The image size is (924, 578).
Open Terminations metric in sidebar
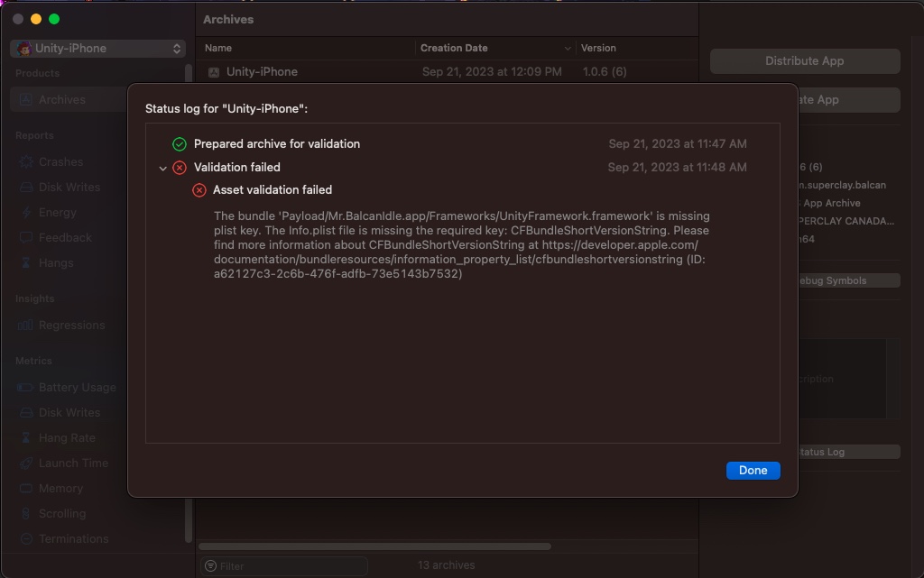click(x=73, y=538)
